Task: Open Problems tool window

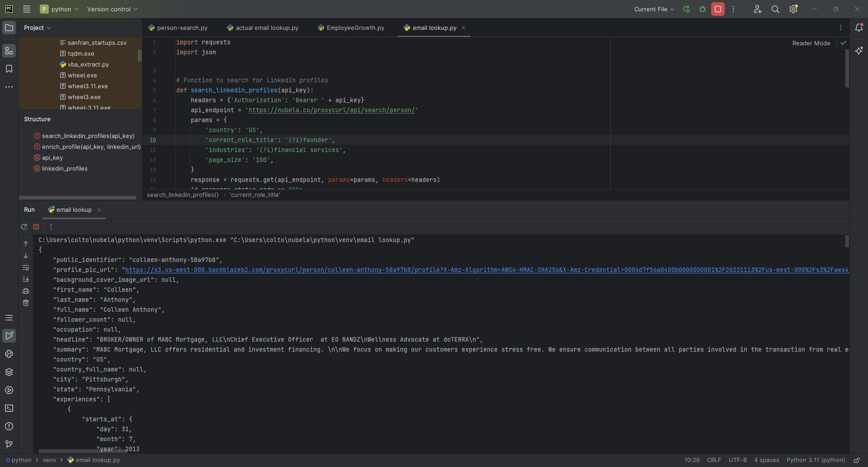Action: click(9, 426)
